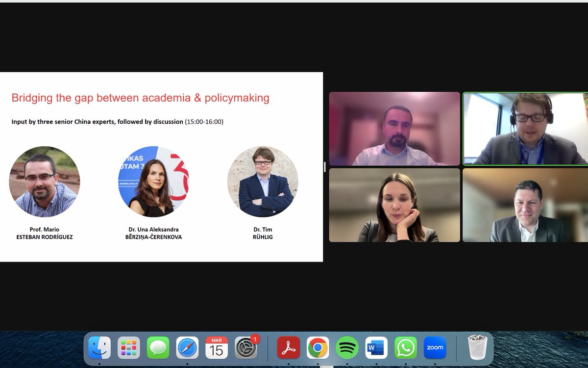Open Zoom from the Dock
Viewport: 588px width, 368px height.
(x=434, y=347)
